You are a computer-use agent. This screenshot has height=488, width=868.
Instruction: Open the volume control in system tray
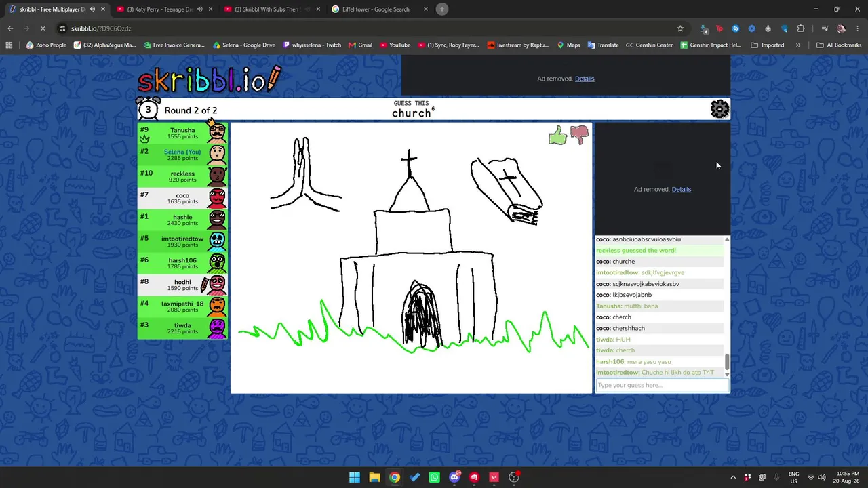[822, 478]
